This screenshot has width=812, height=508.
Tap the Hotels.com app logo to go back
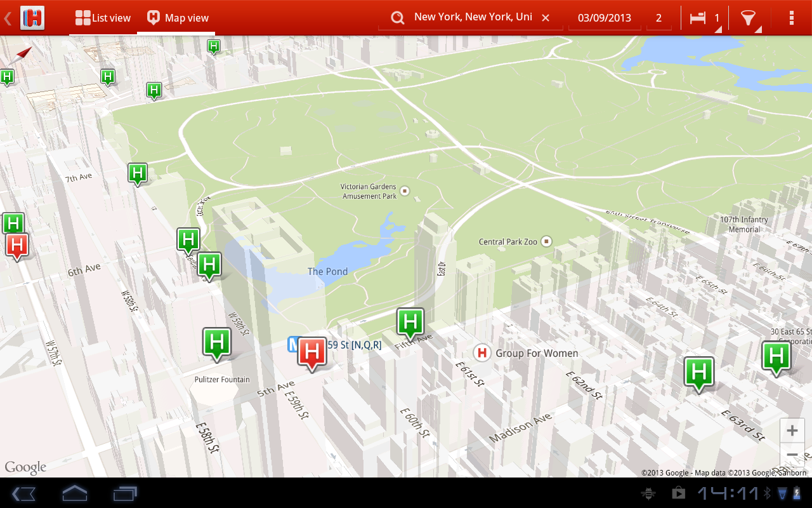click(32, 17)
